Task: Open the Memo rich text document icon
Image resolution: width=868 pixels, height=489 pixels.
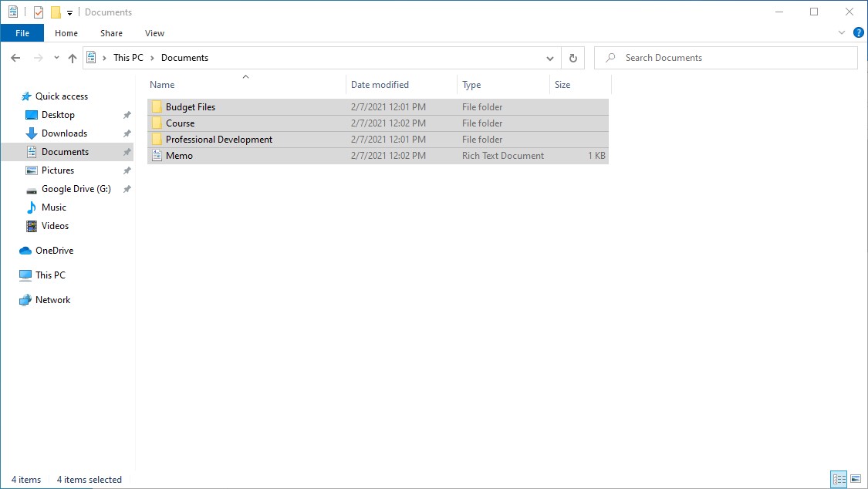Action: pyautogui.click(x=157, y=156)
